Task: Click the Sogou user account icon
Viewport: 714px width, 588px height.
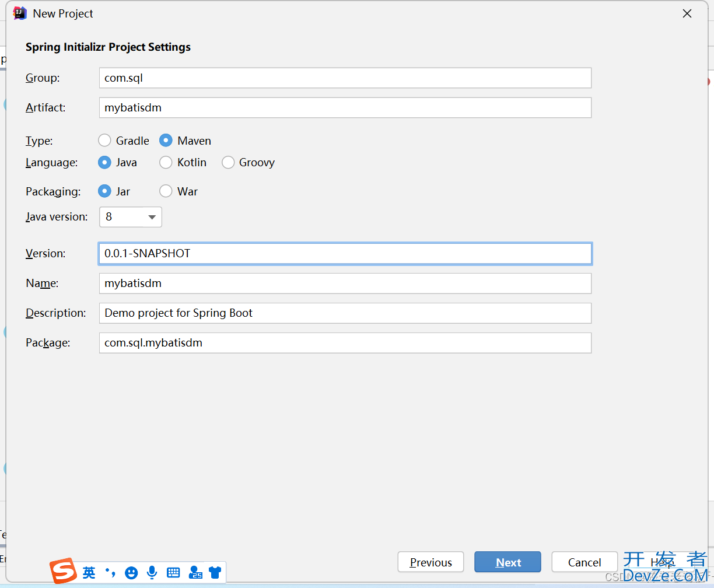Action: [195, 573]
